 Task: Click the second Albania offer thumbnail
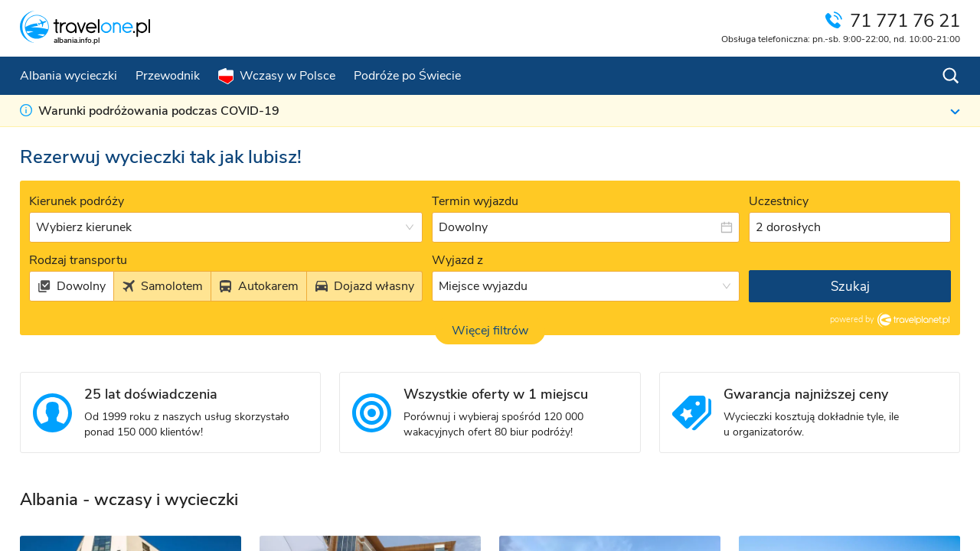370,543
